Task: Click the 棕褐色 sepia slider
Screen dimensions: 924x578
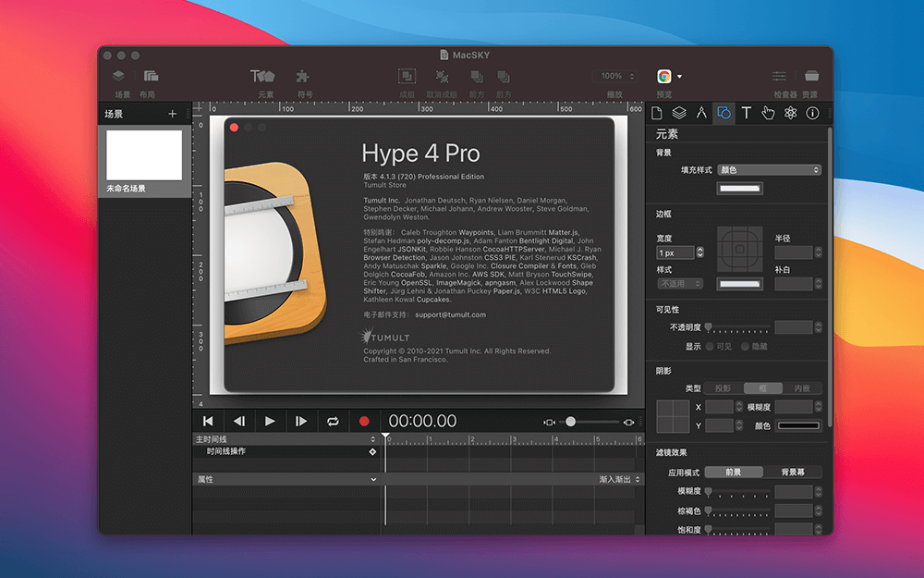Action: coord(739,510)
